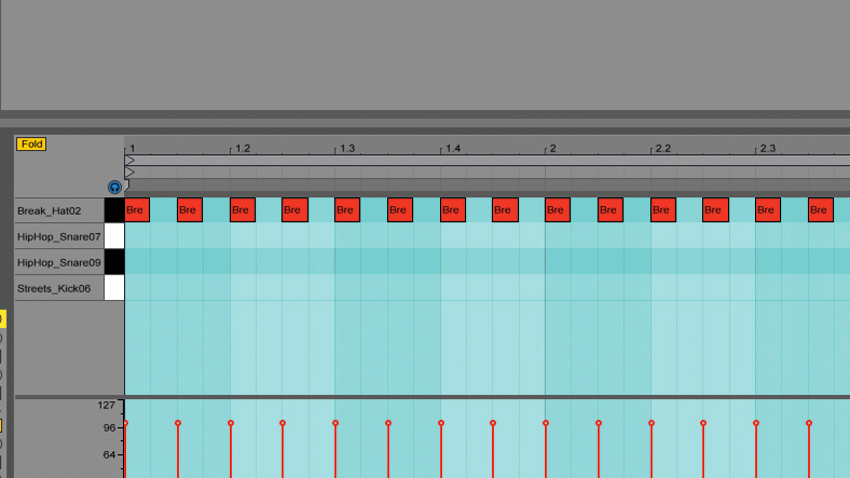Viewport: 850px width, 478px height.
Task: Click the black piano key beside Break_Hat02
Action: pos(114,210)
